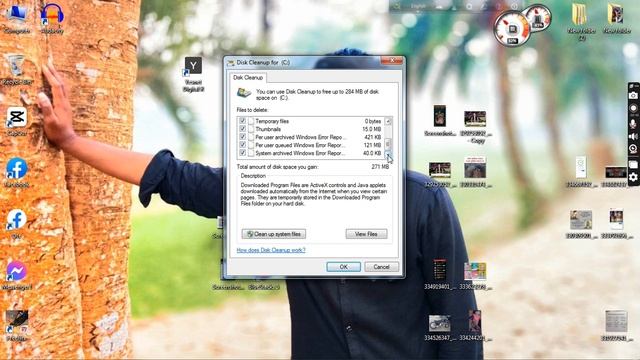Viewport: 640px width, 360px height.
Task: Click the Clean up system files button
Action: 273,234
